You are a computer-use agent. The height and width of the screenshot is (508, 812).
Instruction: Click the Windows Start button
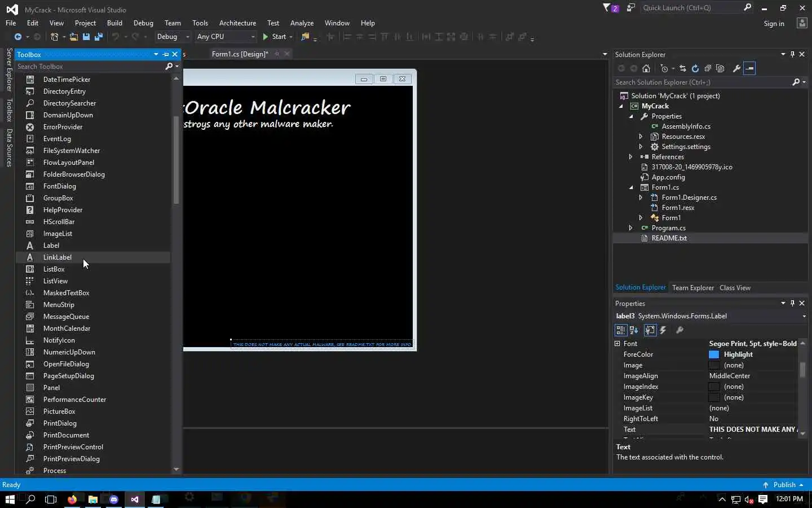coord(10,499)
